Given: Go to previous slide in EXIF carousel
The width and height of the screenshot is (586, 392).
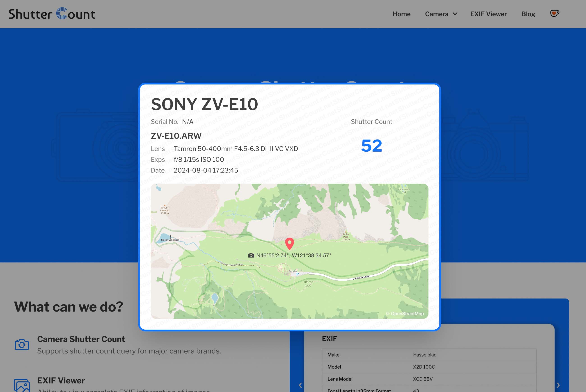Looking at the screenshot, I should (300, 385).
